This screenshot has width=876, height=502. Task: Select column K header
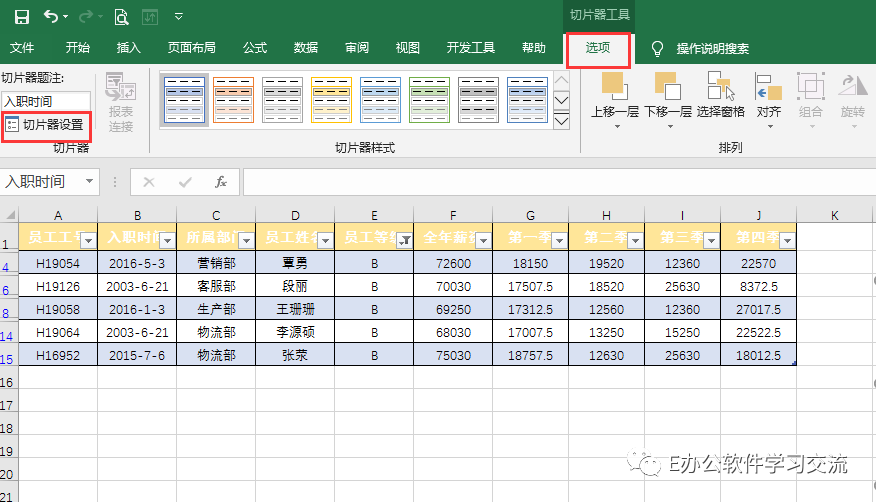835,216
